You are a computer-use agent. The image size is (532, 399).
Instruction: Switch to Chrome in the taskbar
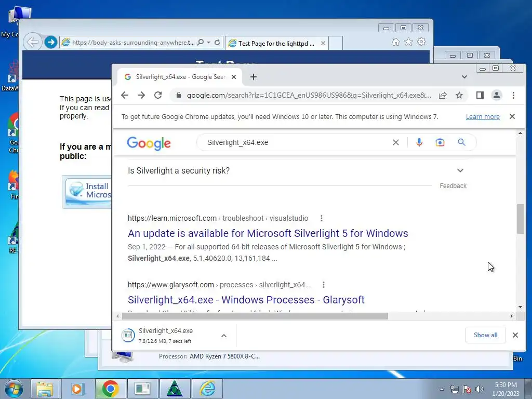110,389
